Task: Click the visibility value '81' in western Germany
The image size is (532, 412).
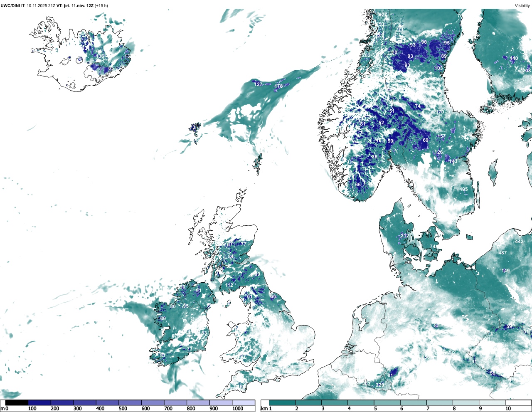Action: click(x=390, y=375)
